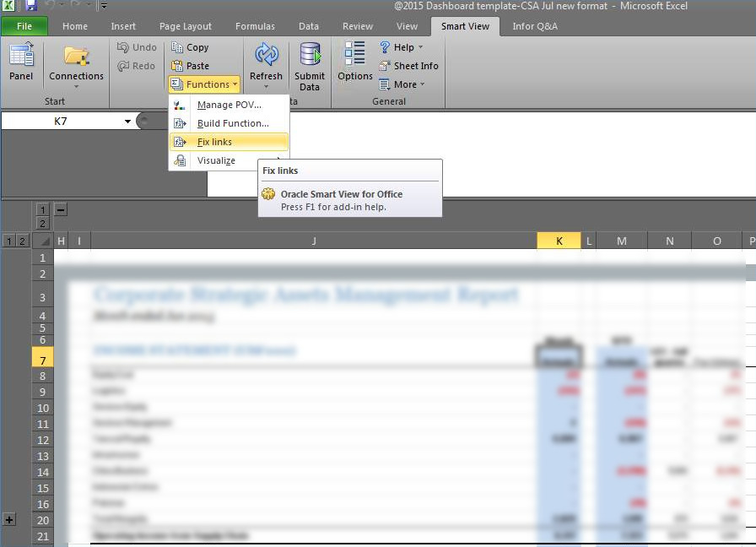Image resolution: width=756 pixels, height=547 pixels.
Task: Open the Connections folder icon
Action: (x=76, y=56)
